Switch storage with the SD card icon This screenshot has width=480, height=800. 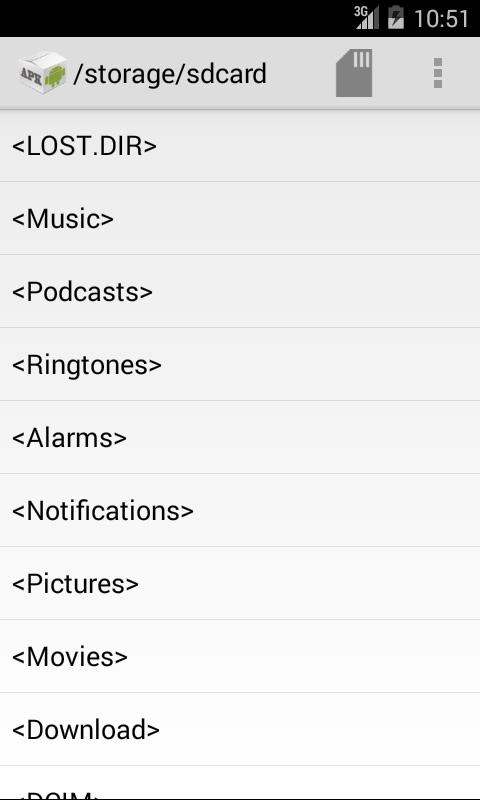point(354,73)
